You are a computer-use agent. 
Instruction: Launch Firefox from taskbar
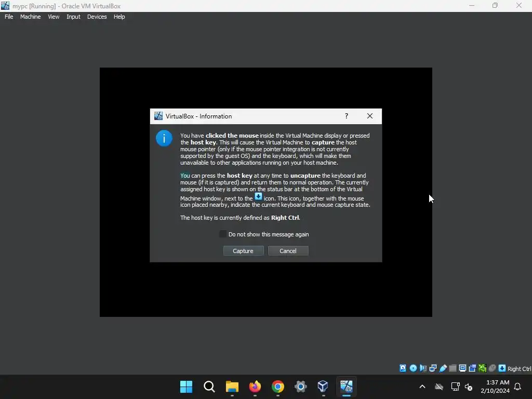pos(255,387)
